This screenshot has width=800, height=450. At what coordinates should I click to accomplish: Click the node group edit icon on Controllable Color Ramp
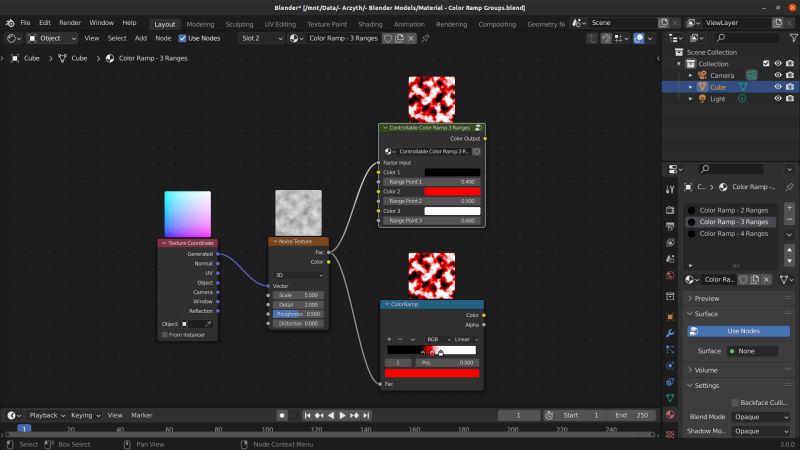(x=478, y=128)
